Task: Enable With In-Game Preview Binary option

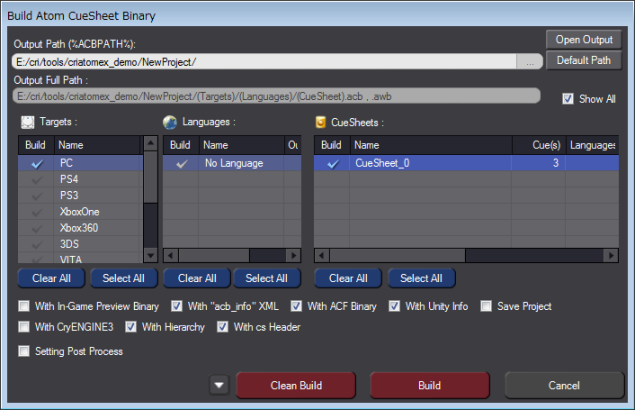Action: click(x=24, y=306)
